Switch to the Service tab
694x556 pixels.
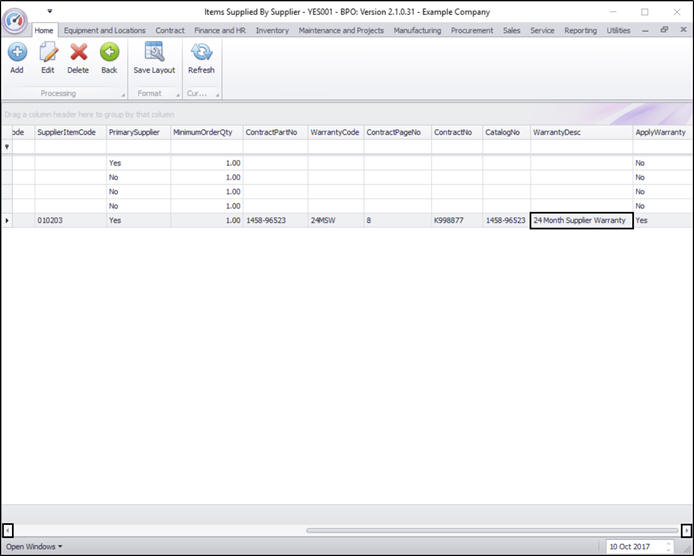click(x=542, y=31)
